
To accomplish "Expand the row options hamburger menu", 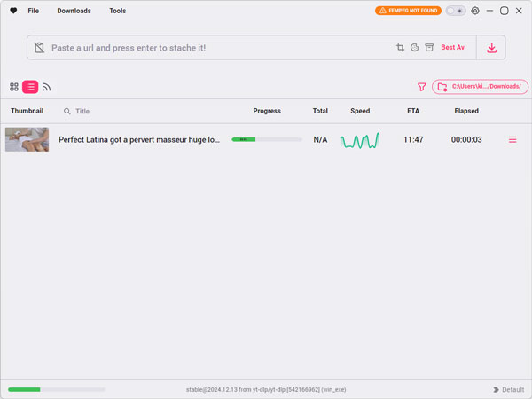I will pos(512,139).
